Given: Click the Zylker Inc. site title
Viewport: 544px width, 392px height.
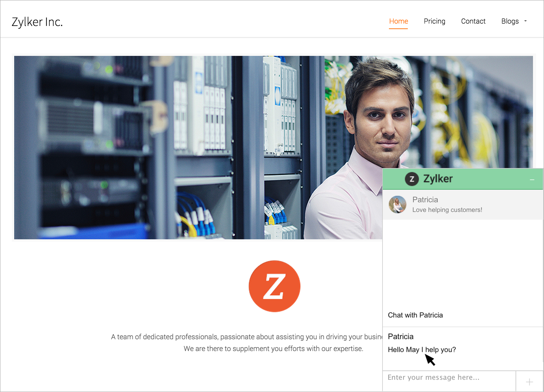Looking at the screenshot, I should click(x=37, y=22).
